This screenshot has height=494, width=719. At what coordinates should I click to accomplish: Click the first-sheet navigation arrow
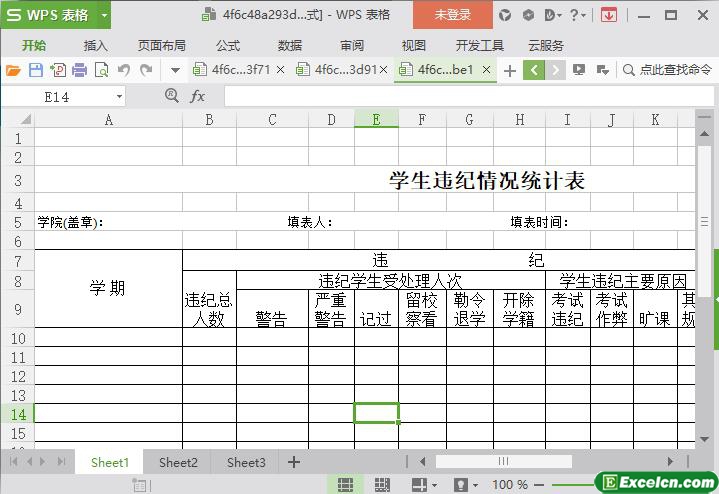(x=13, y=461)
